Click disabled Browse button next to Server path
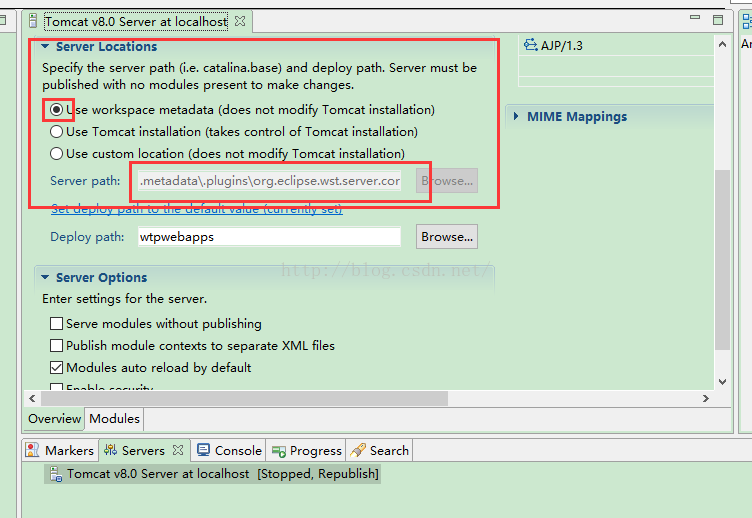Image resolution: width=752 pixels, height=518 pixels. [x=446, y=181]
